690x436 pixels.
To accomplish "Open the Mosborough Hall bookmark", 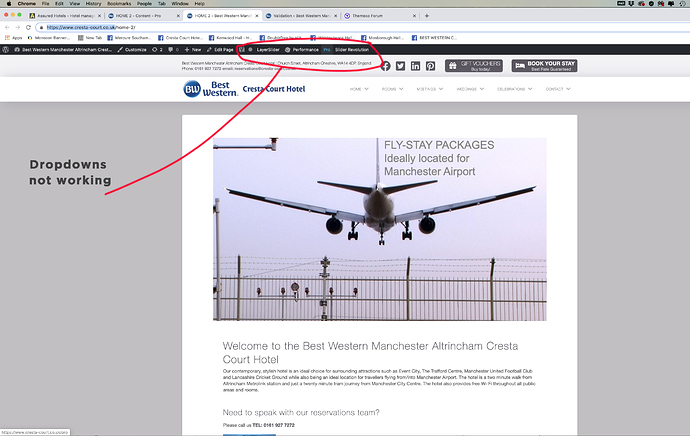I will 382,38.
